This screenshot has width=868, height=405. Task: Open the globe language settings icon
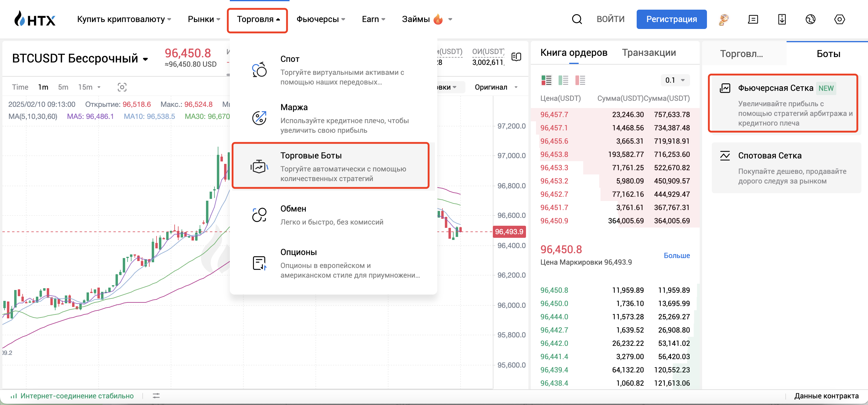[x=810, y=19]
